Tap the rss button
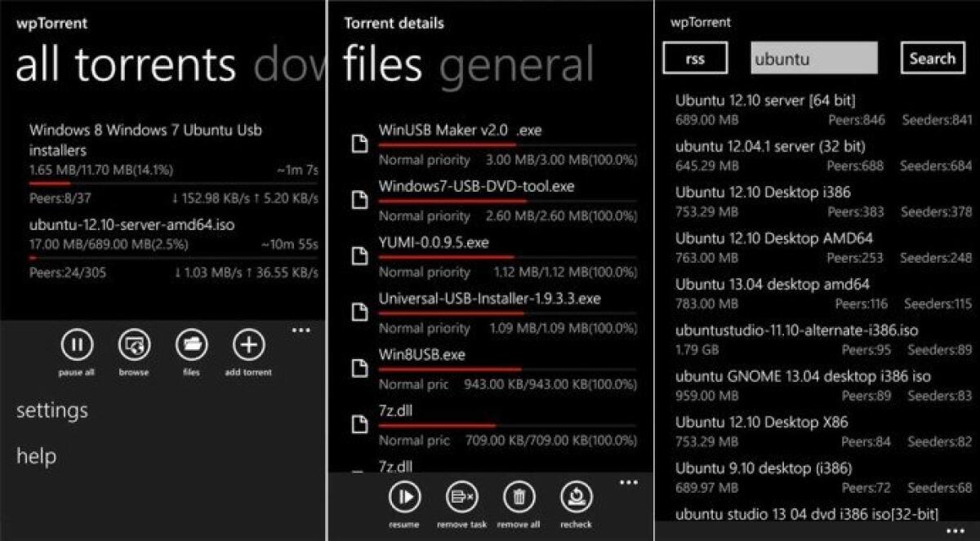 pyautogui.click(x=695, y=58)
